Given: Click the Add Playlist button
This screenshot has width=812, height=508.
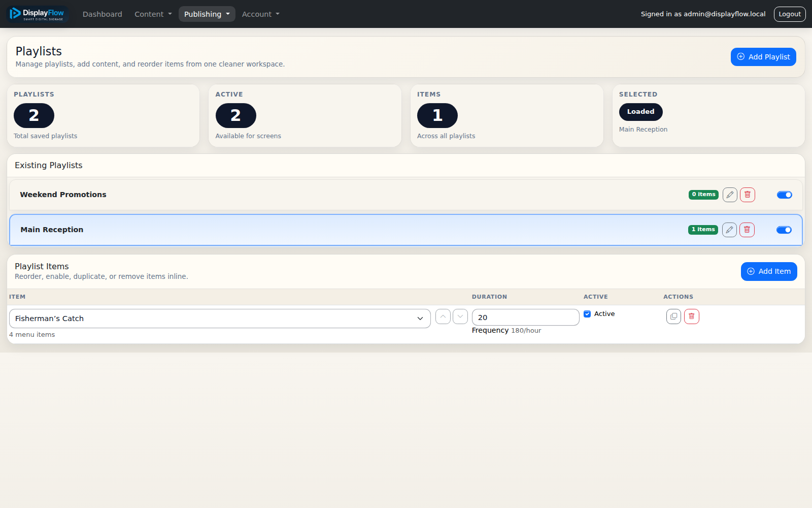Looking at the screenshot, I should pos(763,57).
